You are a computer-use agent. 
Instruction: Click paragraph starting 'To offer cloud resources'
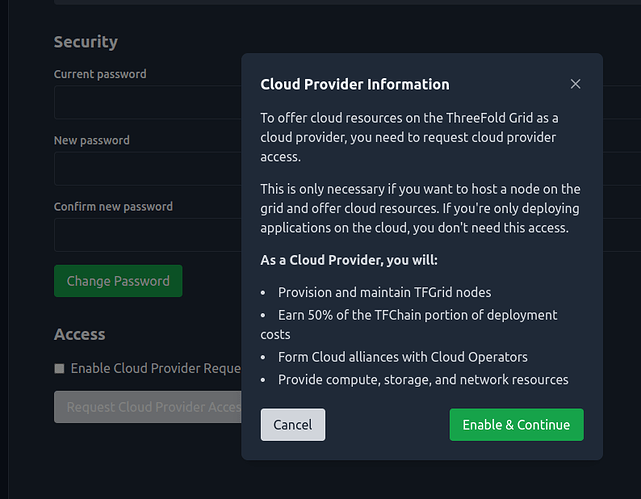(x=409, y=137)
